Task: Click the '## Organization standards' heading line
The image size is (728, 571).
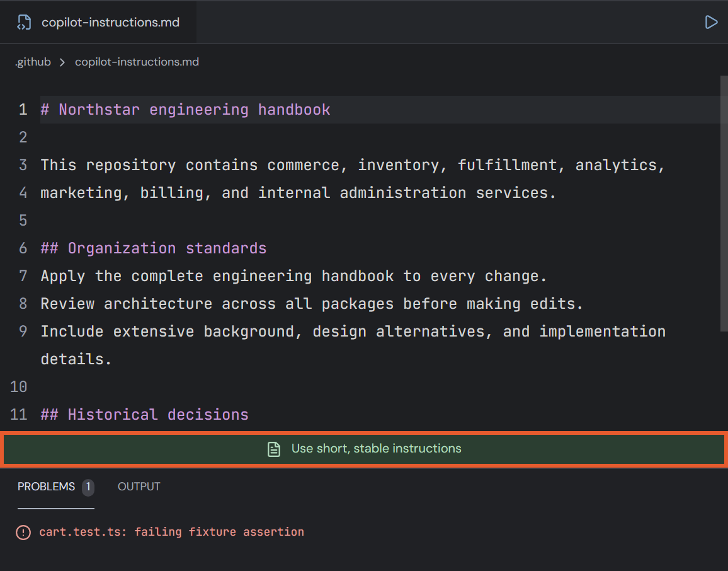Action: tap(154, 248)
